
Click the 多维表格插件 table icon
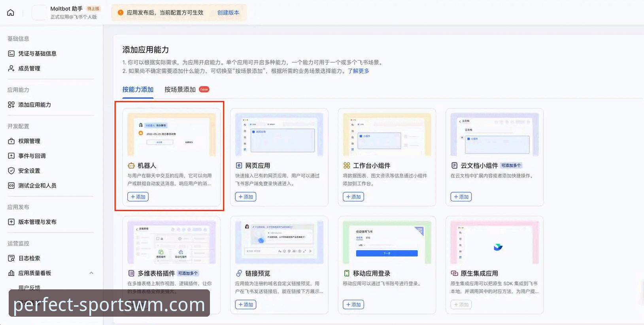coord(131,273)
